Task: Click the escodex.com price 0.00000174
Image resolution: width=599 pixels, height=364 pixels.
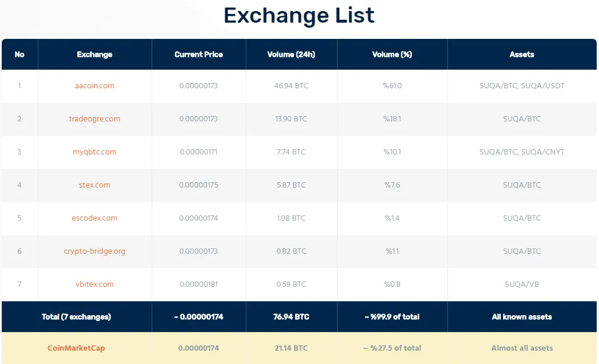Action: click(x=199, y=218)
